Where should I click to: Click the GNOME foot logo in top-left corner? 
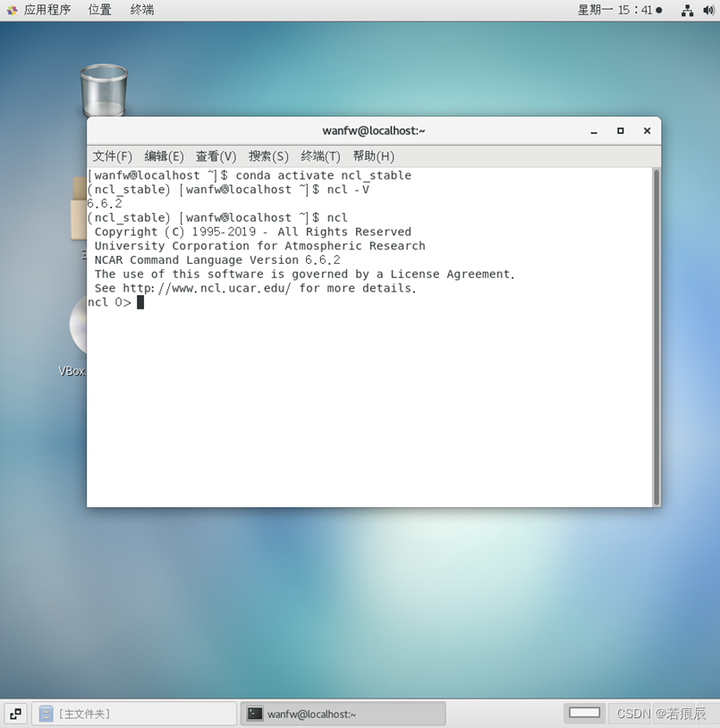click(x=12, y=11)
